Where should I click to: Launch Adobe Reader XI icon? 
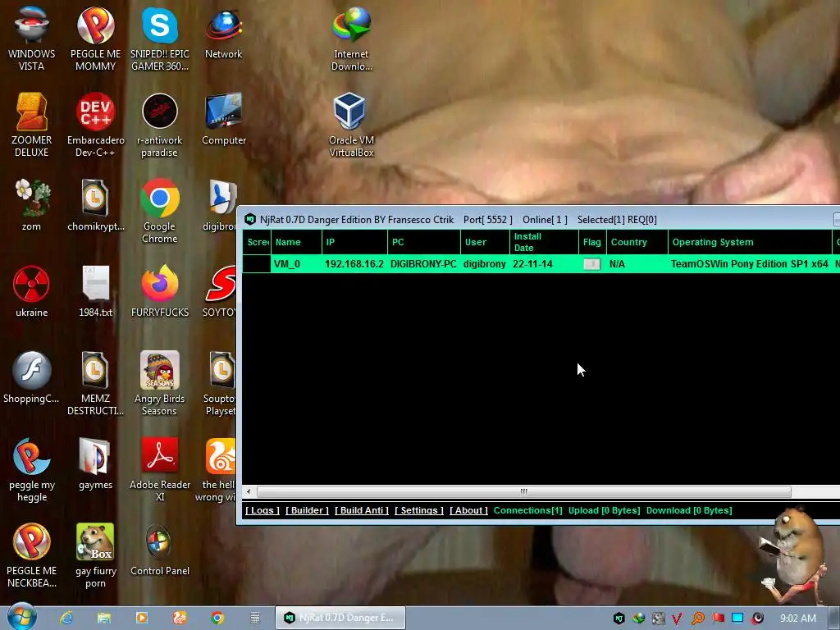pos(160,468)
